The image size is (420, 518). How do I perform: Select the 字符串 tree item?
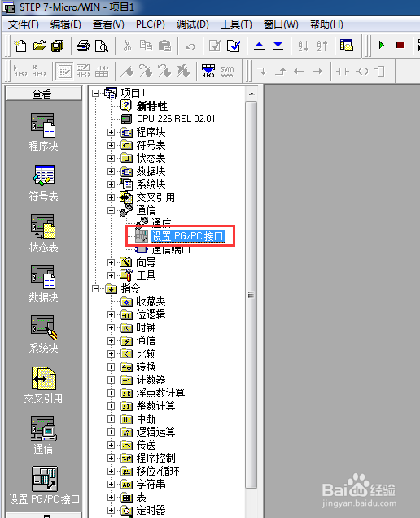[151, 484]
